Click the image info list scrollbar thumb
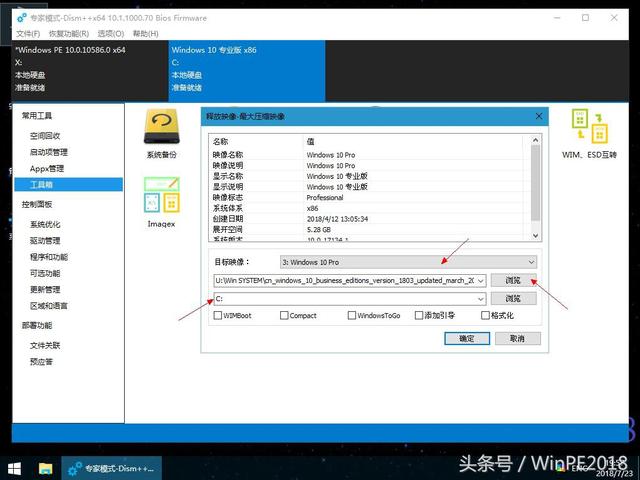This screenshot has height=480, width=640. click(536, 183)
